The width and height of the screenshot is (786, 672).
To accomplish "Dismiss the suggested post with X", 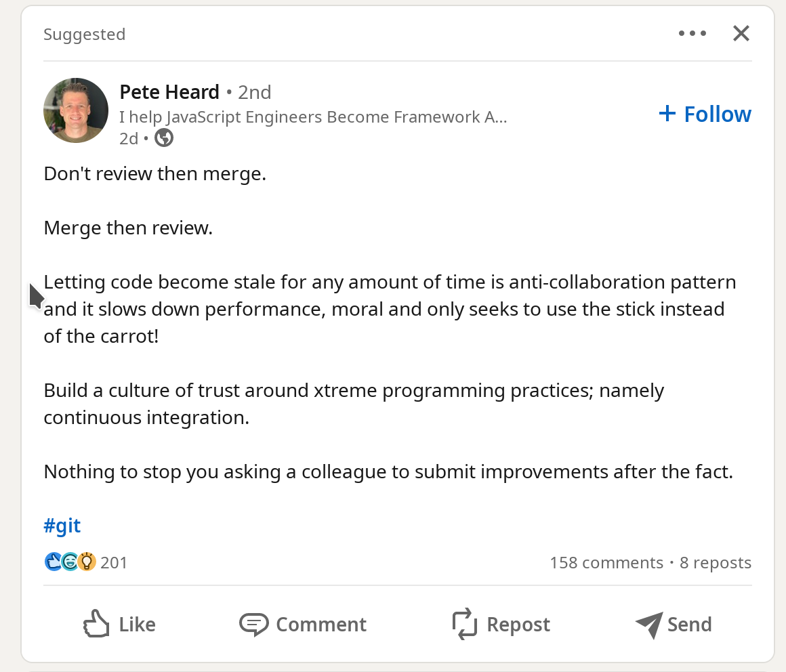I will pos(741,33).
